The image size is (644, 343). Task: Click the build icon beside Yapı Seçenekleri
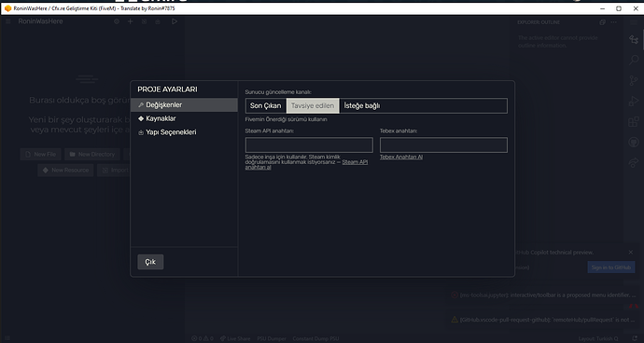click(x=141, y=132)
